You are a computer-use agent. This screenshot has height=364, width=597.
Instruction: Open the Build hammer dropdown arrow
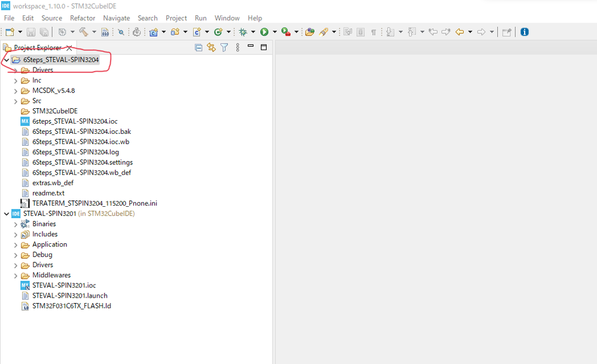click(94, 32)
